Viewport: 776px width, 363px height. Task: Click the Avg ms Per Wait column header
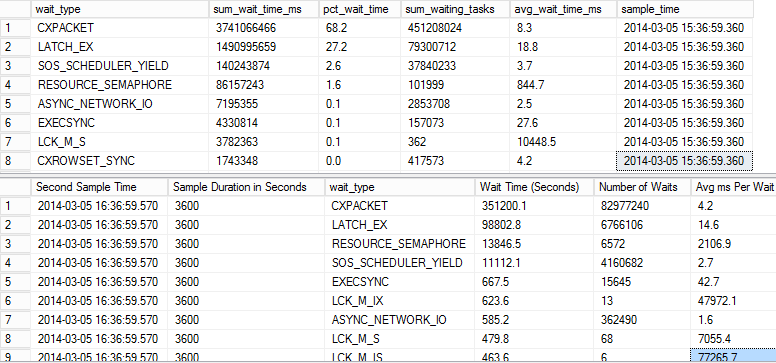733,187
